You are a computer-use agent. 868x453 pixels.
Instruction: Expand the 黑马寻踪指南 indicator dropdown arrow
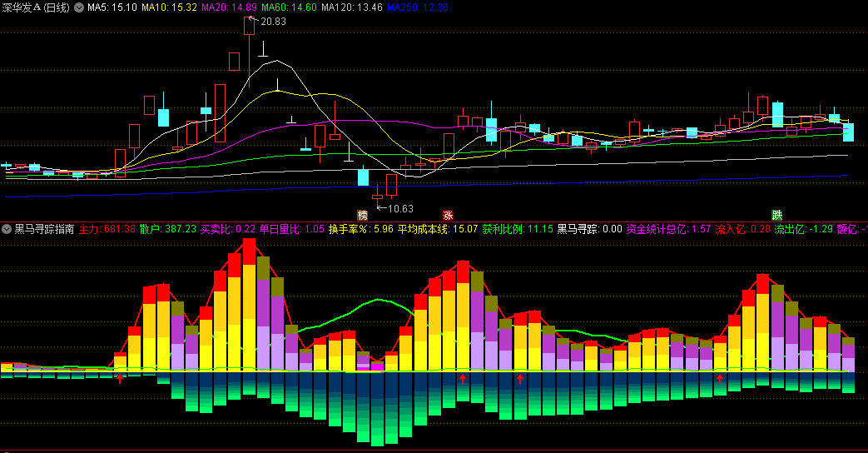[x=7, y=229]
